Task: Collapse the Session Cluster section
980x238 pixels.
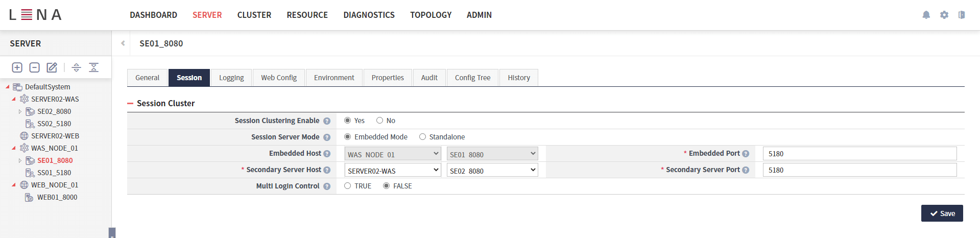Action: tap(130, 103)
